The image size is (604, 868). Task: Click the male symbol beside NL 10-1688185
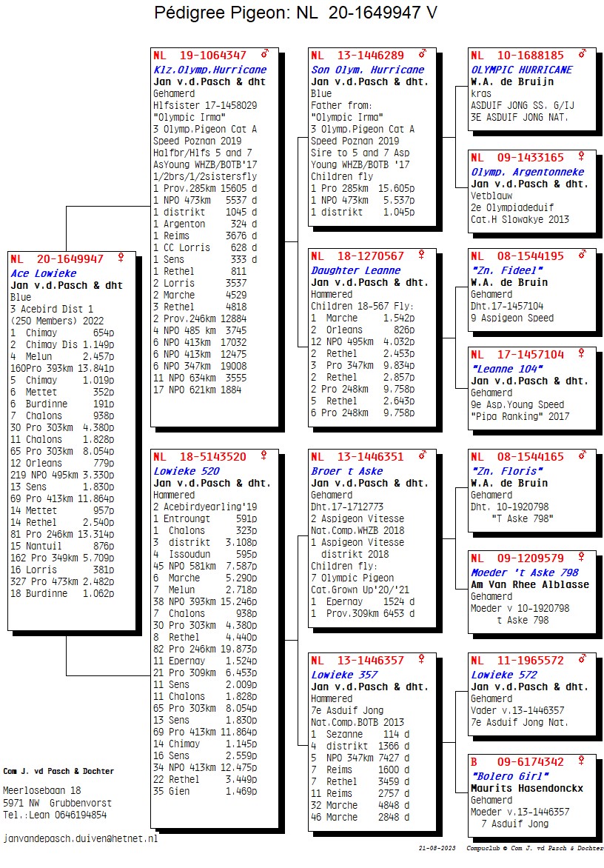[582, 55]
